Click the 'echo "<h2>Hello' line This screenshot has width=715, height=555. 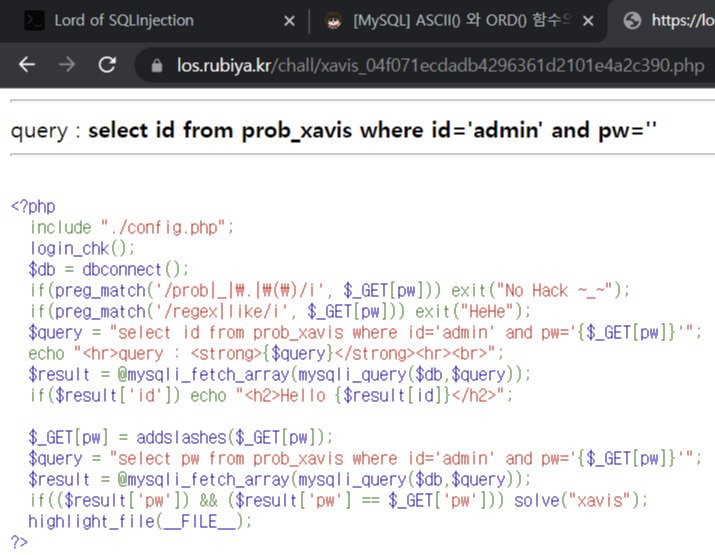click(x=271, y=395)
